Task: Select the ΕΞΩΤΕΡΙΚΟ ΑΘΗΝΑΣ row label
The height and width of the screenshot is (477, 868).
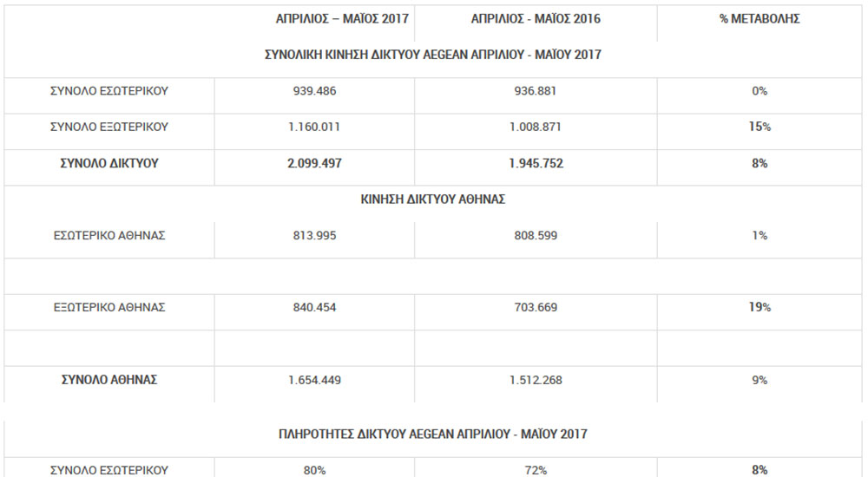Action: coord(109,307)
